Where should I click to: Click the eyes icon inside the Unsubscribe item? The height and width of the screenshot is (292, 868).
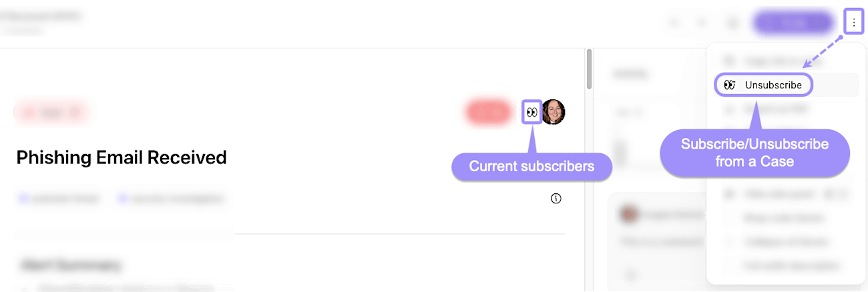pos(730,85)
